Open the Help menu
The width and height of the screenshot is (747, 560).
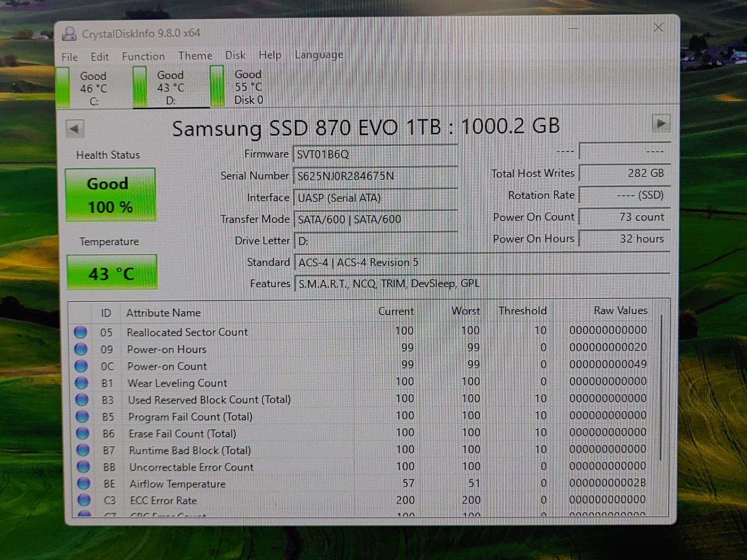(x=270, y=55)
